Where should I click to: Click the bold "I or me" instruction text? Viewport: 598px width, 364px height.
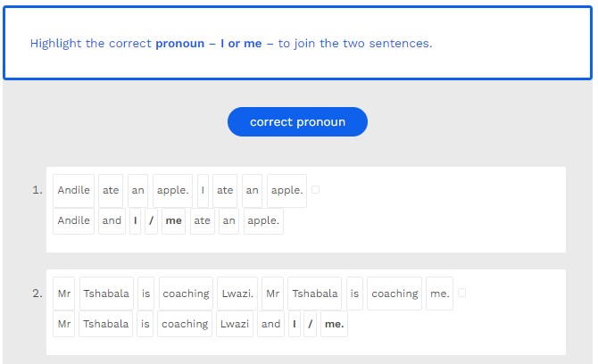(x=241, y=43)
